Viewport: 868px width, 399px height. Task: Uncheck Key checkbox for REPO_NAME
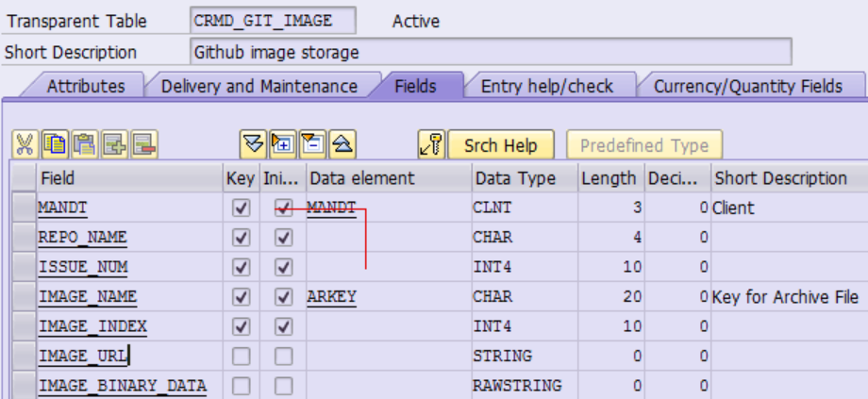[x=241, y=238]
